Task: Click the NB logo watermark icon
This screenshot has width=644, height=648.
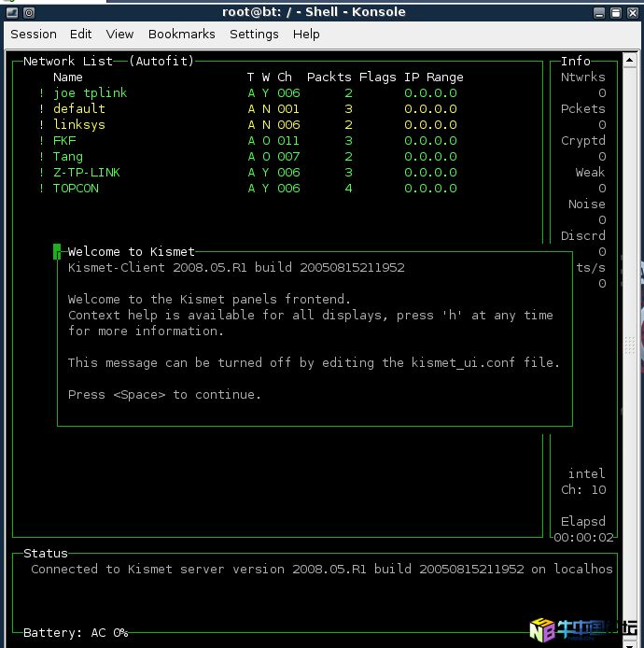Action: pyautogui.click(x=541, y=630)
